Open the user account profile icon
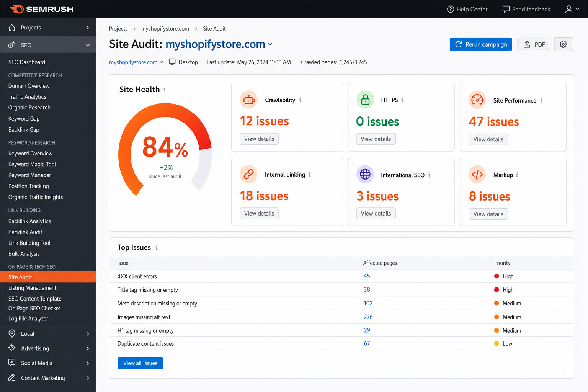Image resolution: width=588 pixels, height=392 pixels. pos(569,9)
